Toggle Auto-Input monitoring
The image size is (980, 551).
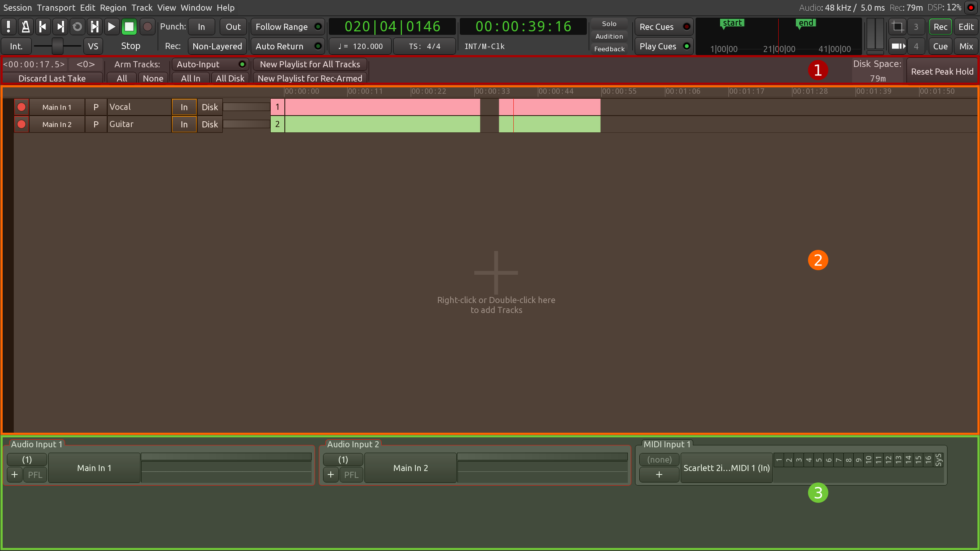coord(210,64)
